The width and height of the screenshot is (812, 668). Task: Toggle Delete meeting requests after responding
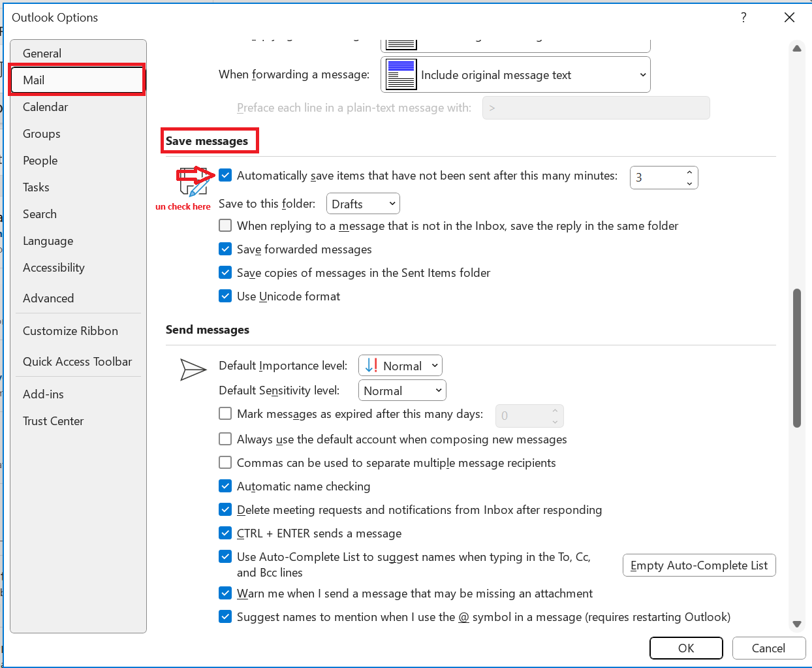click(225, 509)
